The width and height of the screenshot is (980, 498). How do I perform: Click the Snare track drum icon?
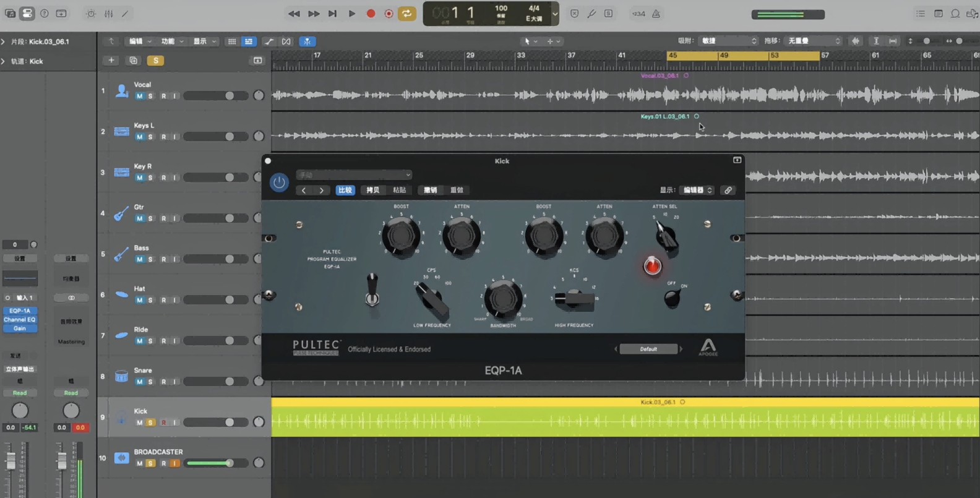pyautogui.click(x=121, y=377)
